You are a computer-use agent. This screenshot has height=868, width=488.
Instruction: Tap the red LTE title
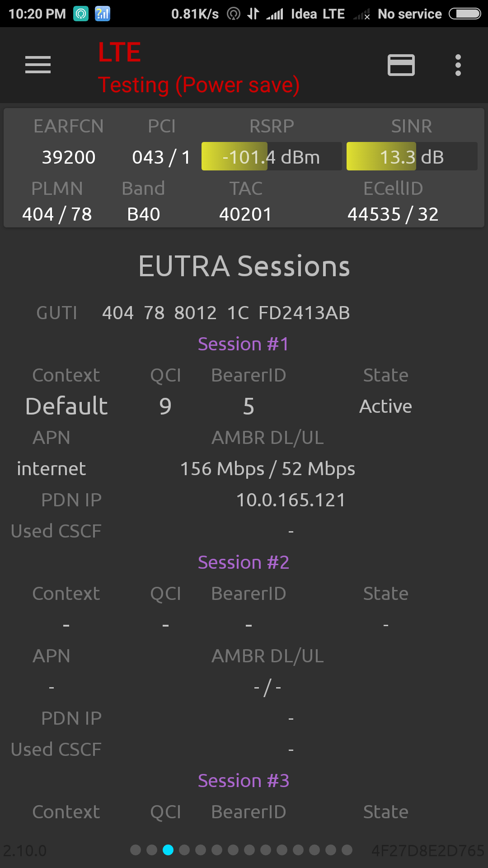120,52
